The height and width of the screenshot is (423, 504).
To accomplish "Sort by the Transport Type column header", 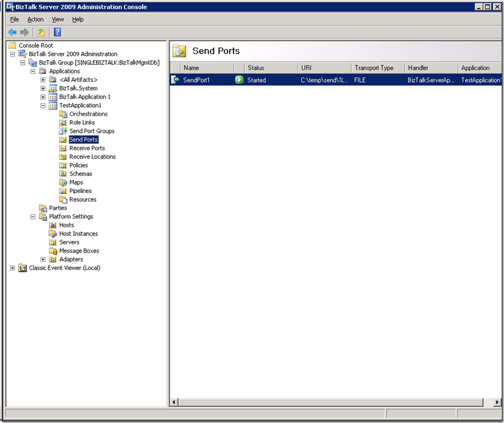I will pyautogui.click(x=378, y=68).
